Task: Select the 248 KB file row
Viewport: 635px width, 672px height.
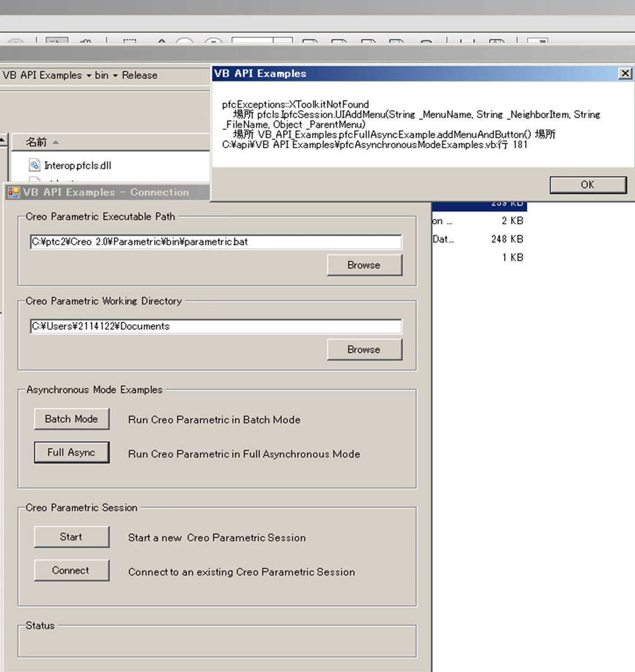Action: point(479,239)
